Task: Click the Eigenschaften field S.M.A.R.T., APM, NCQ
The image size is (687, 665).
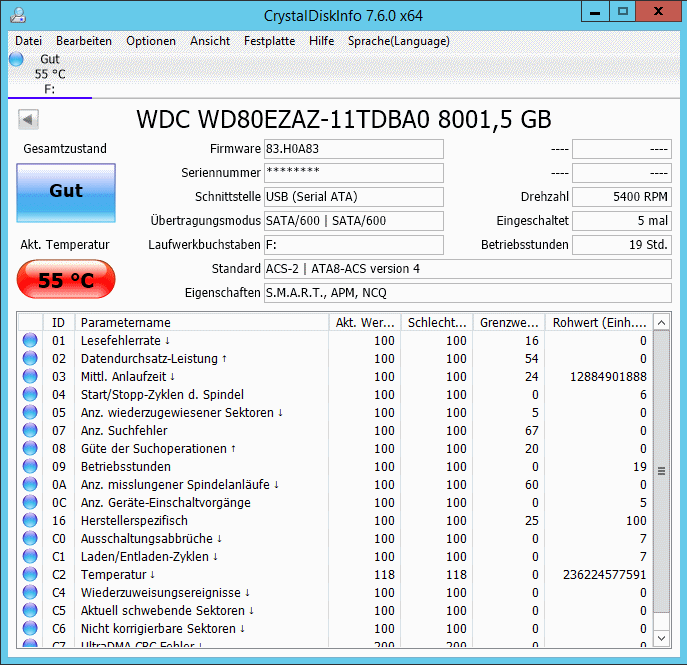Action: (467, 293)
